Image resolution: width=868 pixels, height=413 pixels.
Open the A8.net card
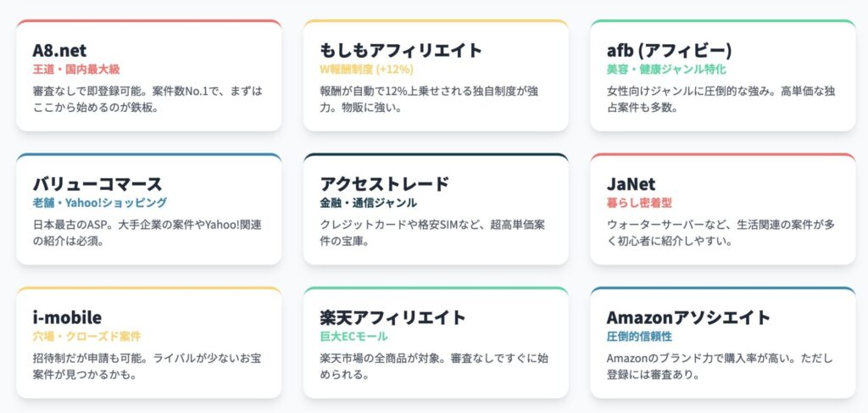click(149, 75)
